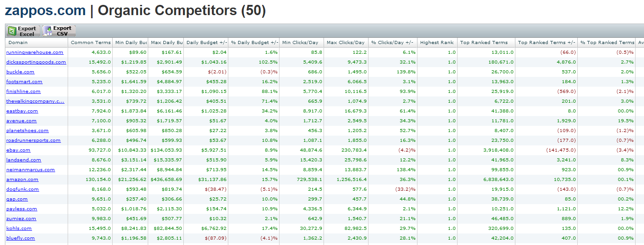Screen dimensions: 644x245
Task: Open the dickssportinggoods.com link
Action: [36, 62]
